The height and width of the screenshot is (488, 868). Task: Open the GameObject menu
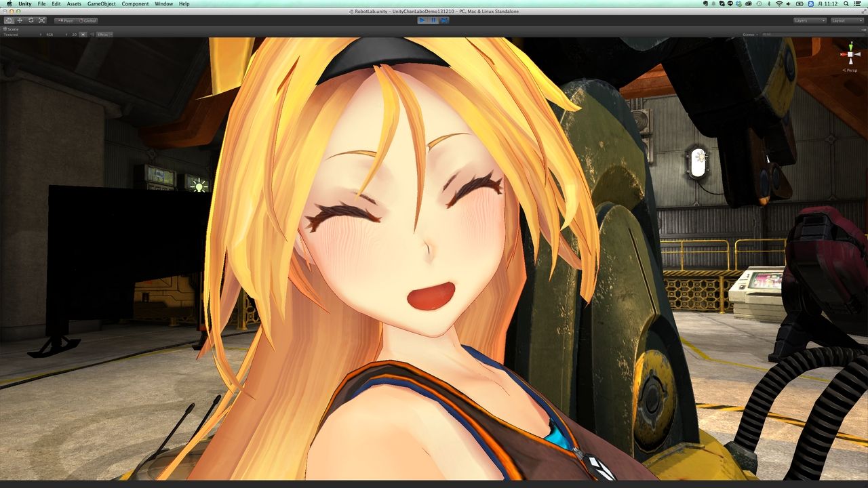tap(102, 4)
